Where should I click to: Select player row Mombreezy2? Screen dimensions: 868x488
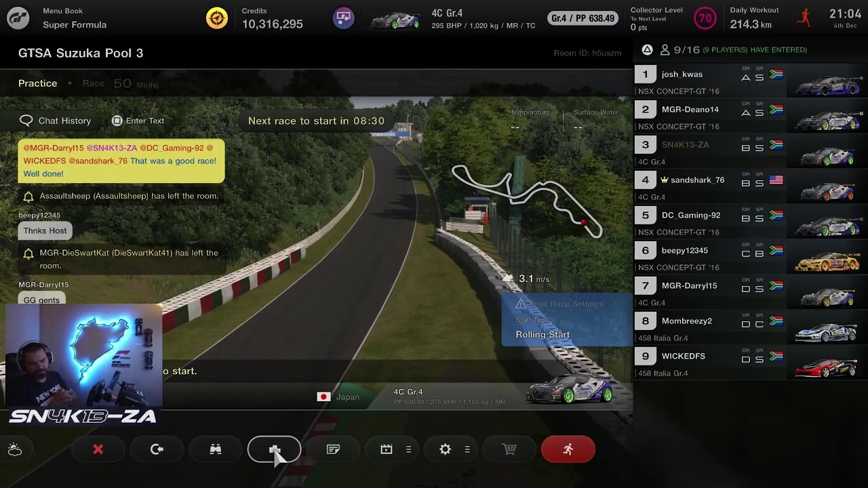pos(751,327)
